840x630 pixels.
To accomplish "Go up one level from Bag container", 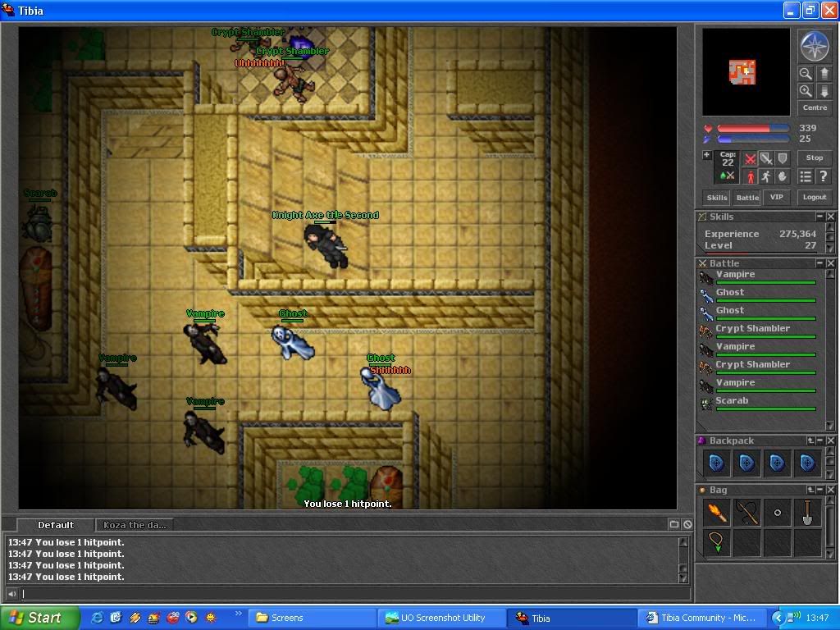I will 810,490.
